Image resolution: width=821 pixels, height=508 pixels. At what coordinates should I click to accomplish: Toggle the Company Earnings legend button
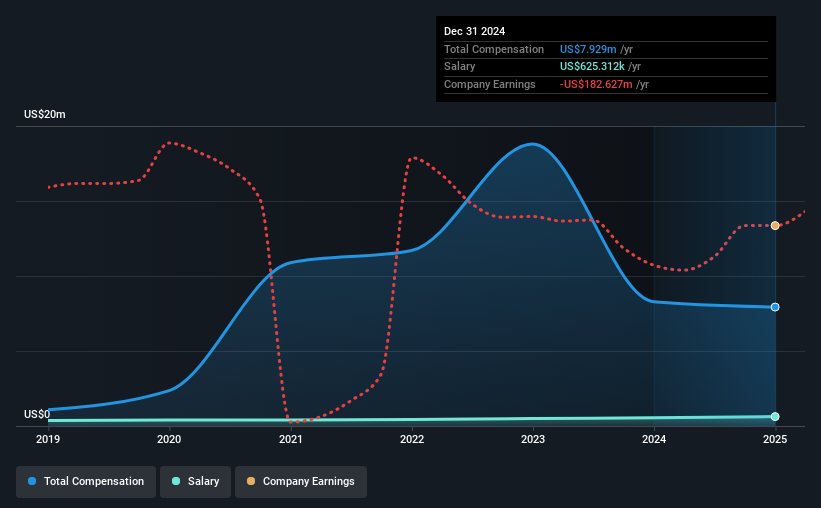click(x=301, y=481)
